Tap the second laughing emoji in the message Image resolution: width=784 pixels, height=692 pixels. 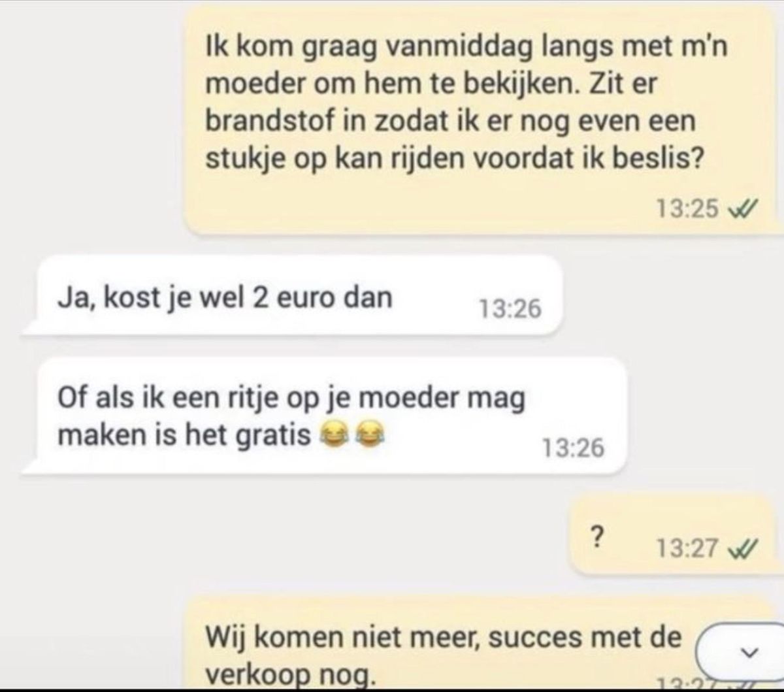[x=369, y=435]
